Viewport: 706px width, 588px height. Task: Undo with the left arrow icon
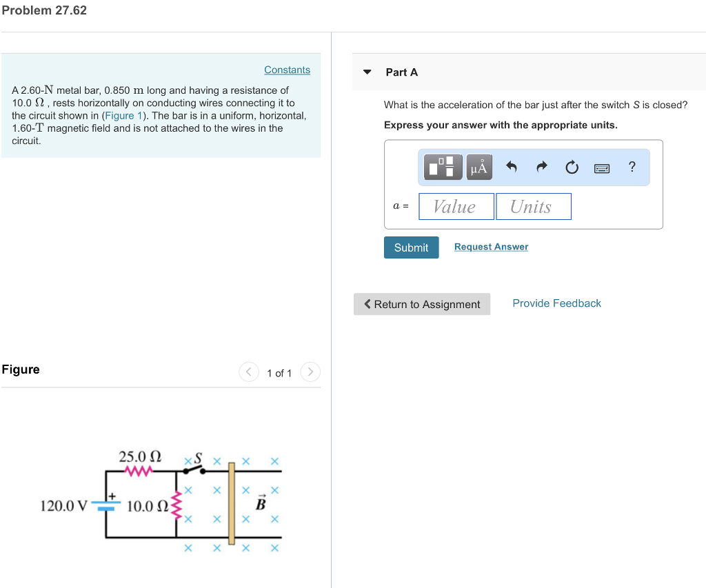coord(511,166)
